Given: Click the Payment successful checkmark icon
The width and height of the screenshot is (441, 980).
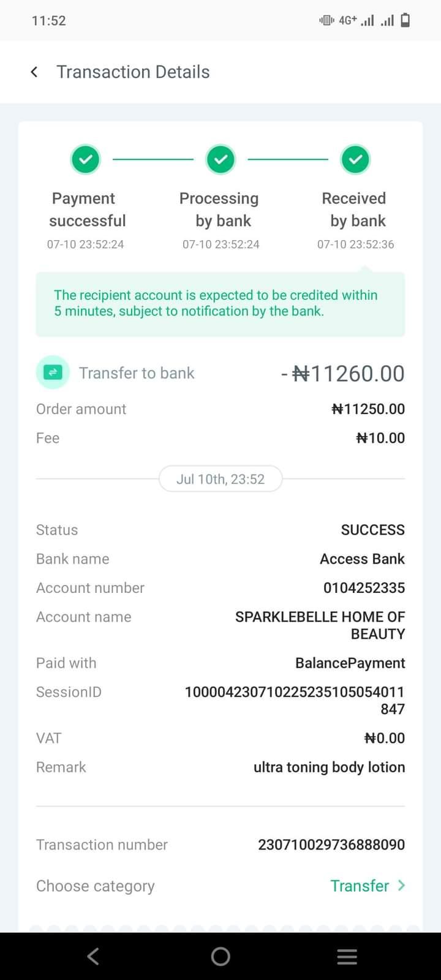Looking at the screenshot, I should pos(86,159).
